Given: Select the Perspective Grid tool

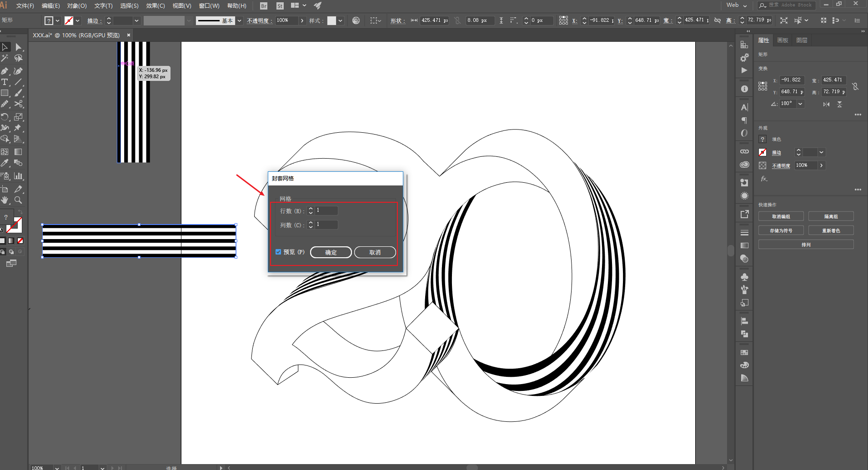Looking at the screenshot, I should (x=18, y=139).
